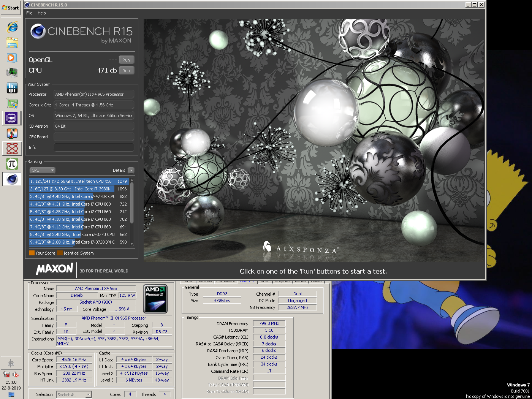Click the tray icon above the network icon
The height and width of the screenshot is (399, 532).
pyautogui.click(x=11, y=363)
